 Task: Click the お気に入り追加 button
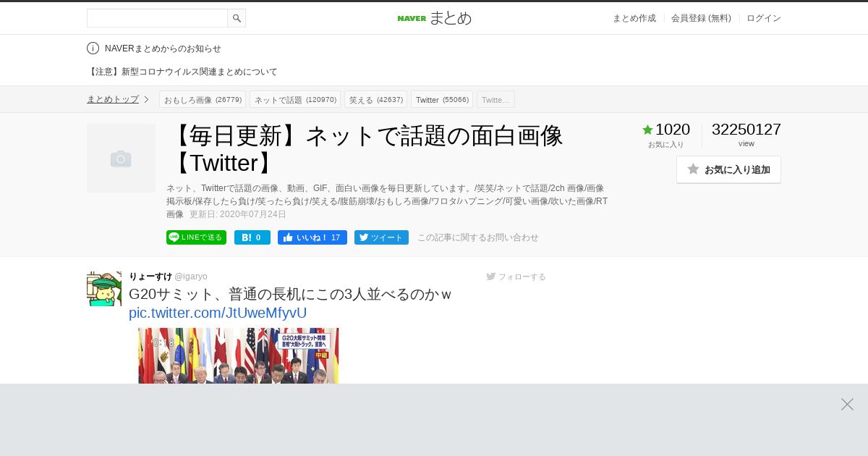pyautogui.click(x=728, y=169)
